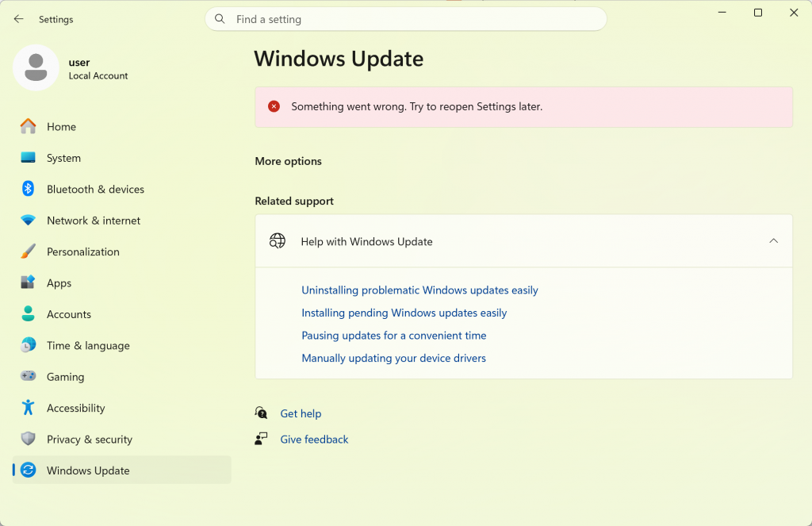Viewport: 812px width, 526px height.
Task: Click the Help with Windows Update header text
Action: pos(366,241)
